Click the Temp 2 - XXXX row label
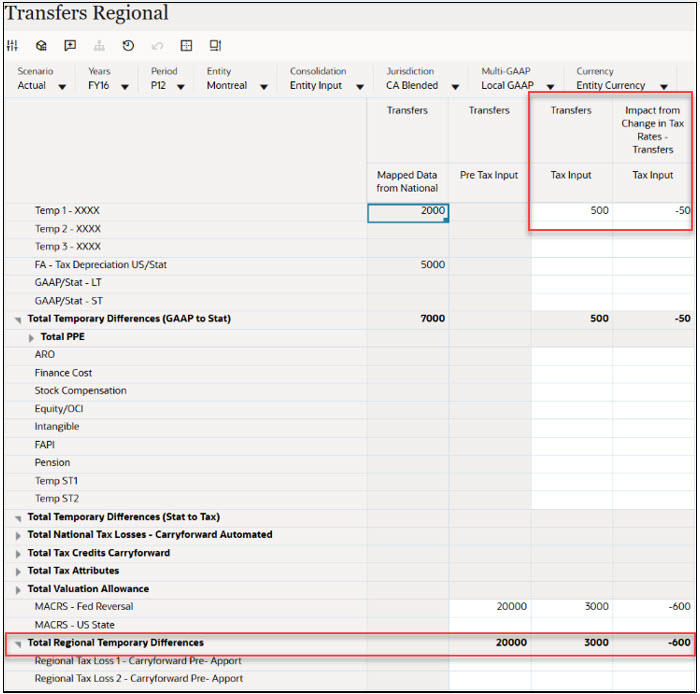Image resolution: width=700 pixels, height=694 pixels. [x=68, y=229]
